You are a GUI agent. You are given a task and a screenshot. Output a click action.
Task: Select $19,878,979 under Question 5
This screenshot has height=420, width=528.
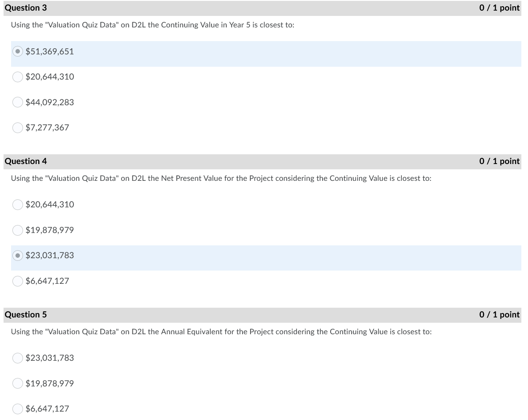tap(18, 383)
